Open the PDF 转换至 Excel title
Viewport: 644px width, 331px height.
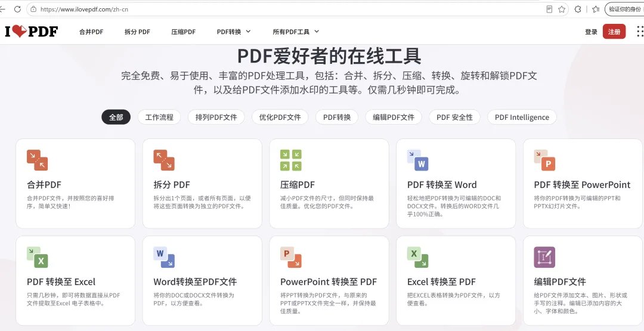point(61,281)
